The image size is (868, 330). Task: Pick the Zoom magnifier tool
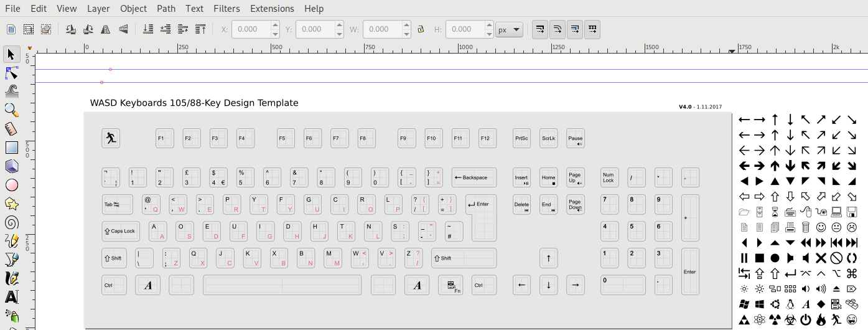(x=11, y=111)
